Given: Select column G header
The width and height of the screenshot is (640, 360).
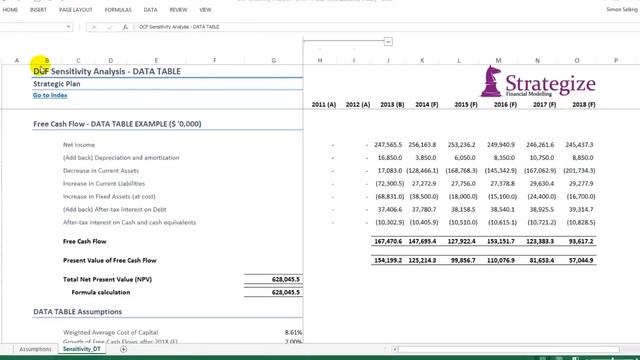Looking at the screenshot, I should coord(273,60).
